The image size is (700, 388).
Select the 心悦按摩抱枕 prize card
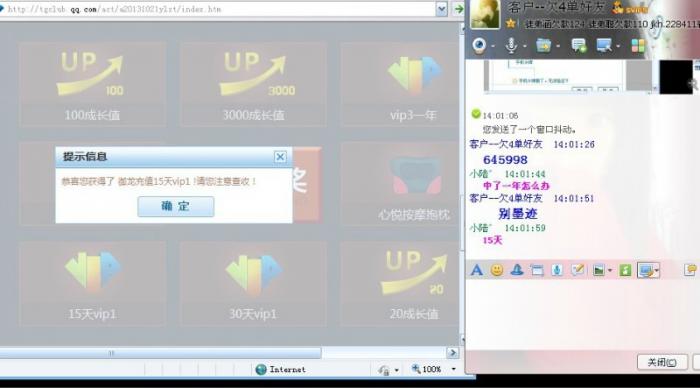400,184
